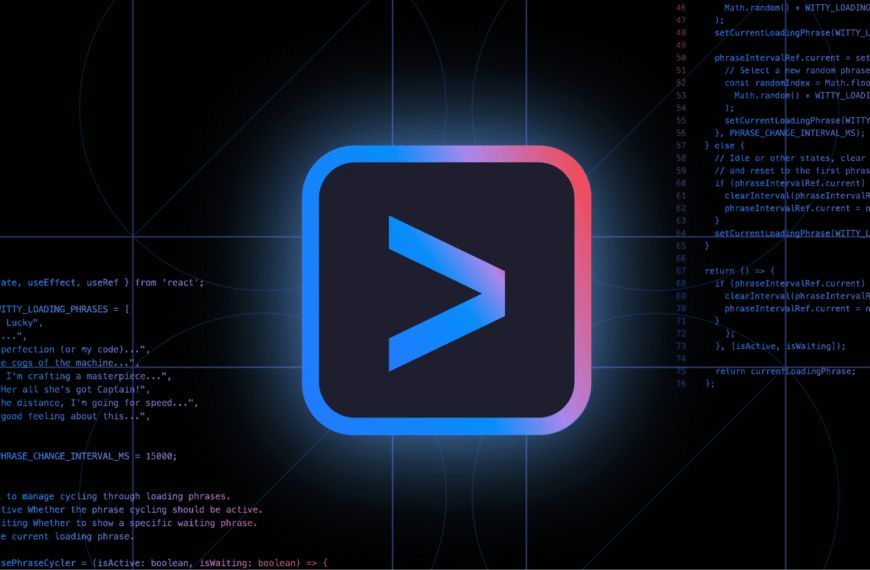Image resolution: width=870 pixels, height=570 pixels.
Task: Select "// Idle or other states, clear" comment
Action: [x=792, y=158]
